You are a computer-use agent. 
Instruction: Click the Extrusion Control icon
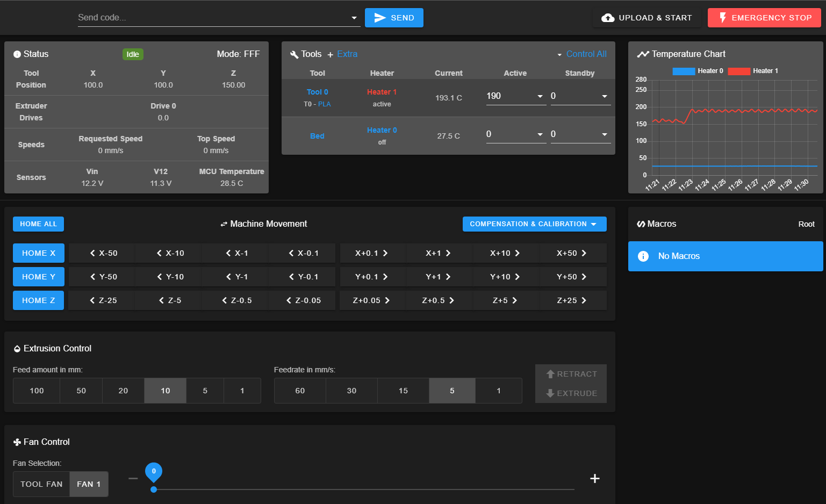17,349
